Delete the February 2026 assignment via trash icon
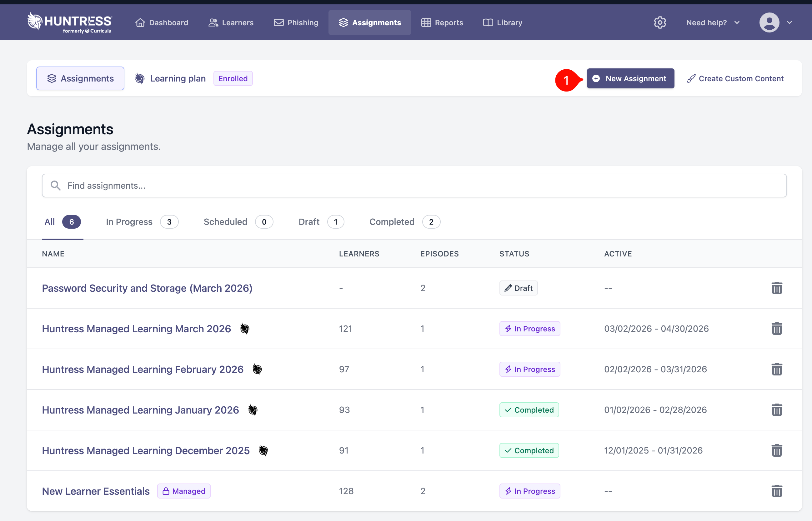Image resolution: width=812 pixels, height=521 pixels. [x=776, y=369]
